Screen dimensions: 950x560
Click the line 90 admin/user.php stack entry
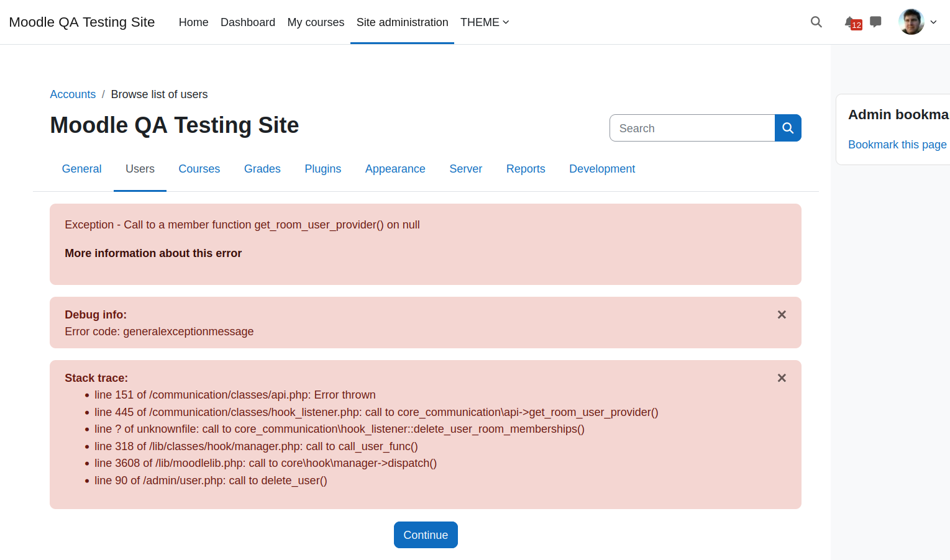(211, 481)
